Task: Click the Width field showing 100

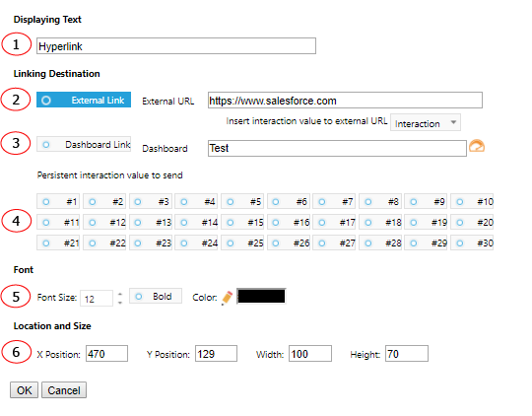Action: (310, 354)
